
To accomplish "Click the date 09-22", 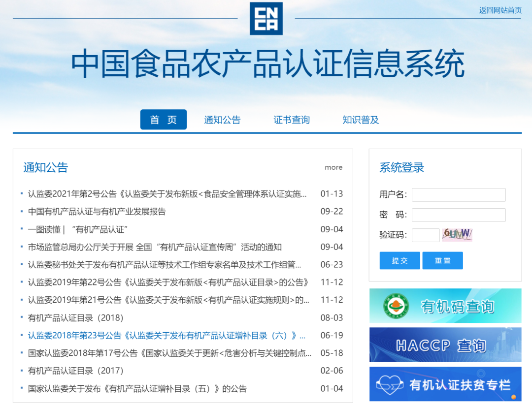I will 332,212.
